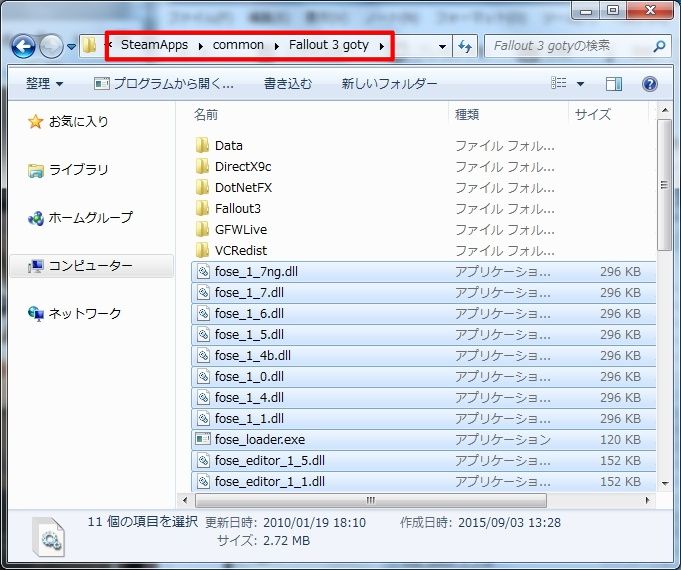This screenshot has width=681, height=570.
Task: Select コンピューター in navigation pane
Action: [91, 265]
